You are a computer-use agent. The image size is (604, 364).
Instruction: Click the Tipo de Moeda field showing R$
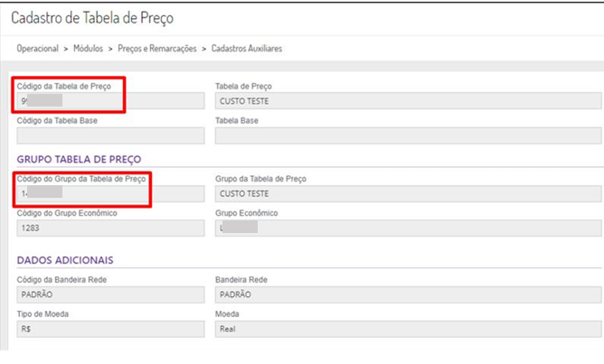[110, 329]
